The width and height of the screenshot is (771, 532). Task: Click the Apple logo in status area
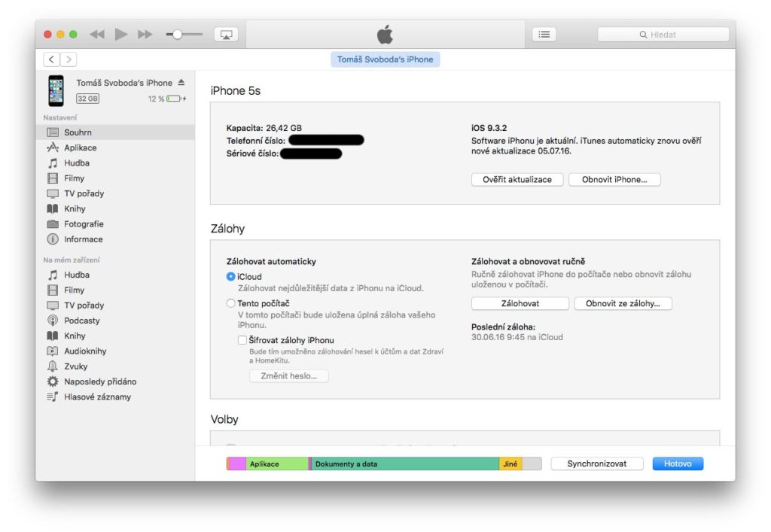coord(385,35)
